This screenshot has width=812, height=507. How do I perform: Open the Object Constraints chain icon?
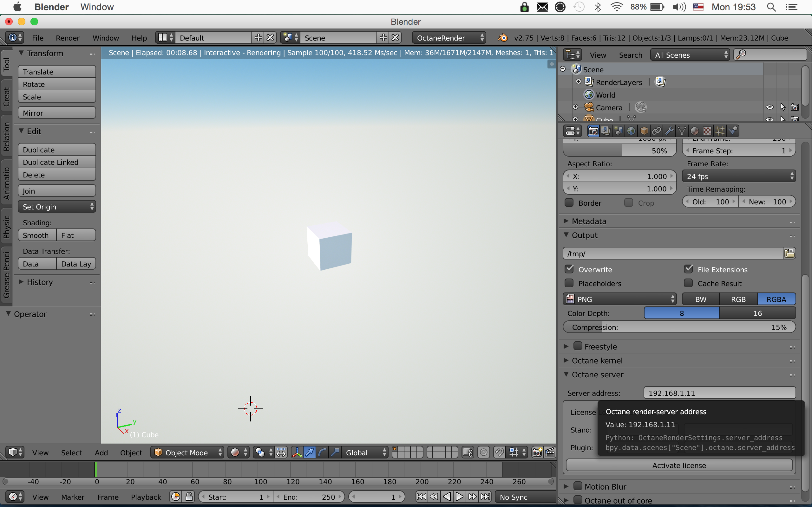(x=657, y=131)
